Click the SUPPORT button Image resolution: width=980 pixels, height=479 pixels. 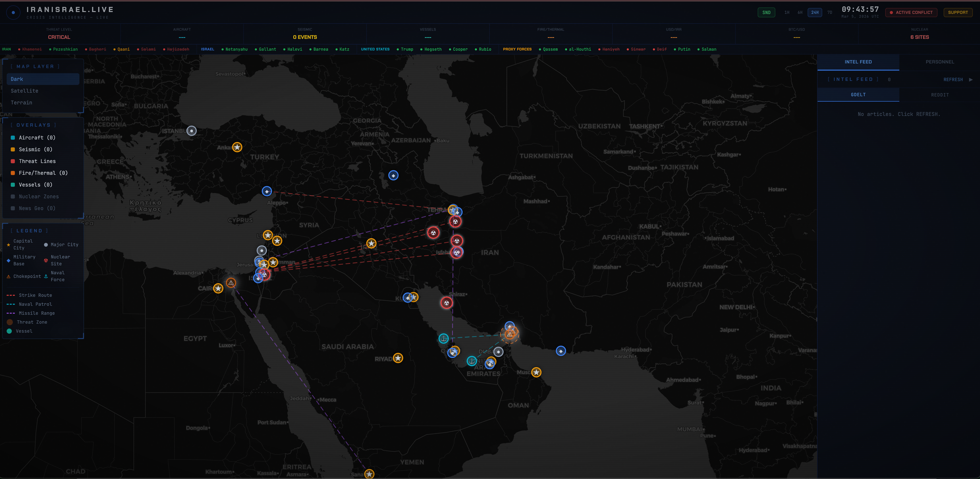(x=957, y=13)
